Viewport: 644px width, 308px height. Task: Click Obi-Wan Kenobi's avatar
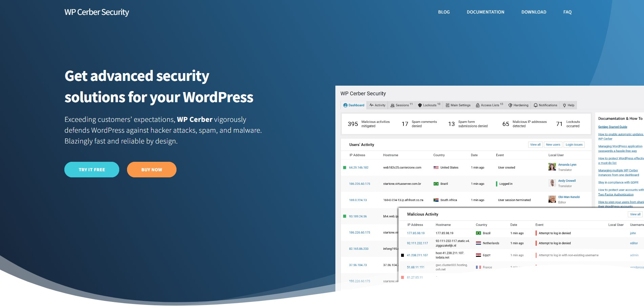(552, 199)
